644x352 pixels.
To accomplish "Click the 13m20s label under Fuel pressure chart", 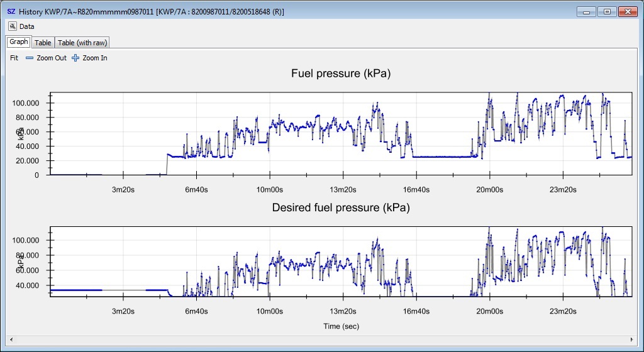I will [x=343, y=190].
